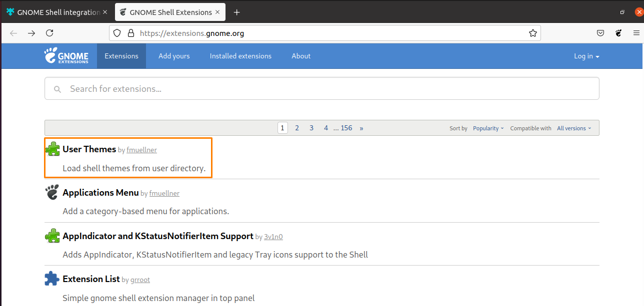Open the Pocket save icon
This screenshot has width=644, height=306.
(600, 33)
